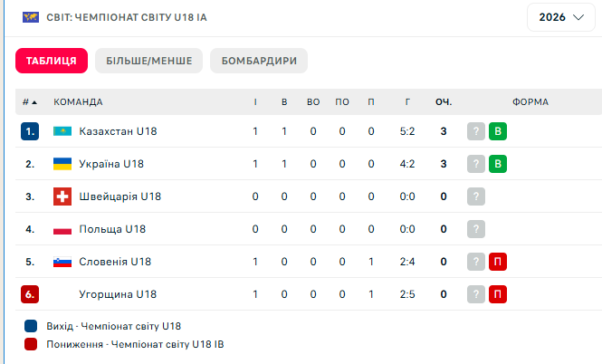The width and height of the screenshot is (602, 364).
Task: Open the Угорщина U18 team link
Action: [118, 294]
